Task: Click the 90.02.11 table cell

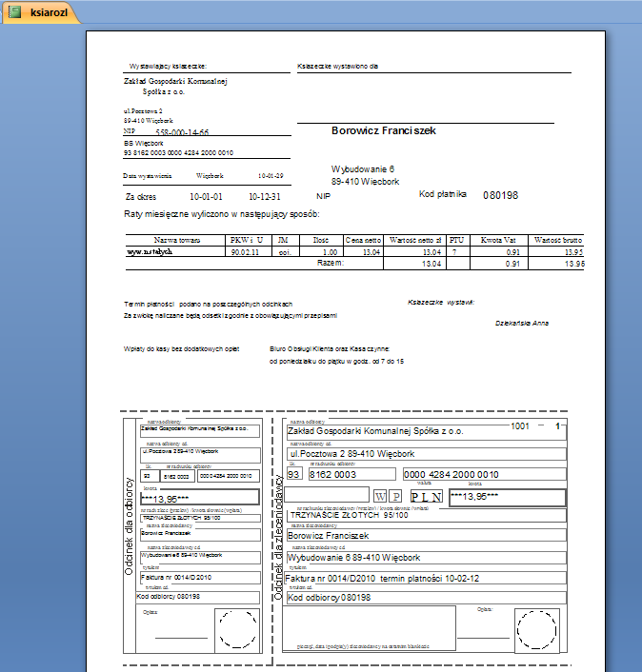Action: (x=245, y=252)
